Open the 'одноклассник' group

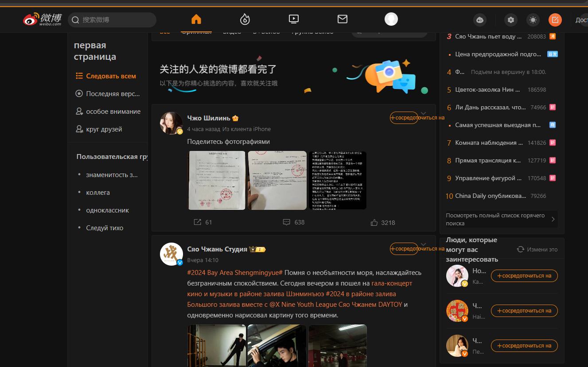coord(108,210)
